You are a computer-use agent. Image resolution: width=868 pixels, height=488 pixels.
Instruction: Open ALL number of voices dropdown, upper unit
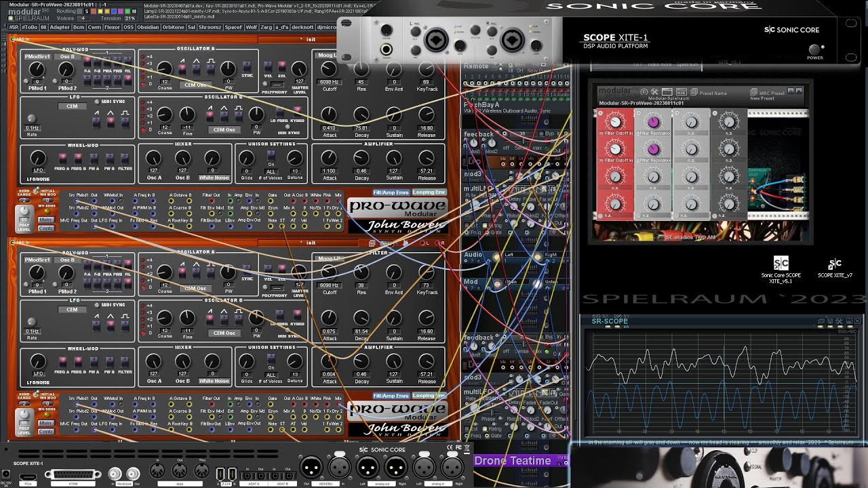click(x=271, y=171)
